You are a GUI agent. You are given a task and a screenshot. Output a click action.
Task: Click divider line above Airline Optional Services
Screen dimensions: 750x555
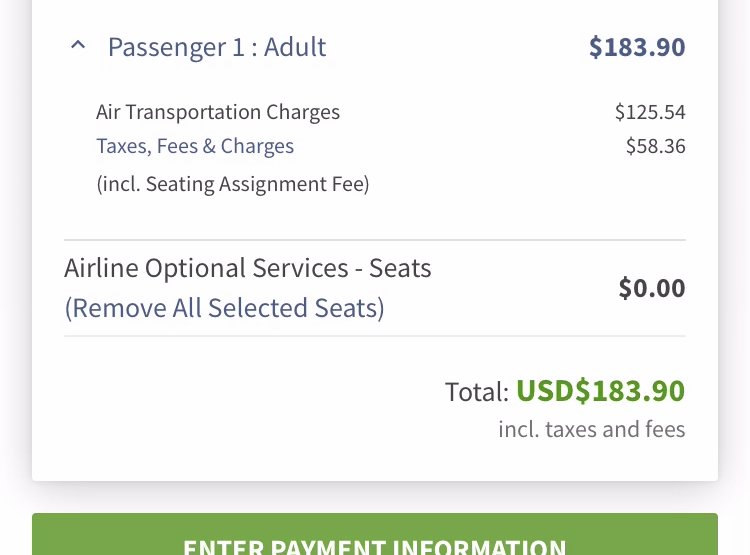pos(375,240)
